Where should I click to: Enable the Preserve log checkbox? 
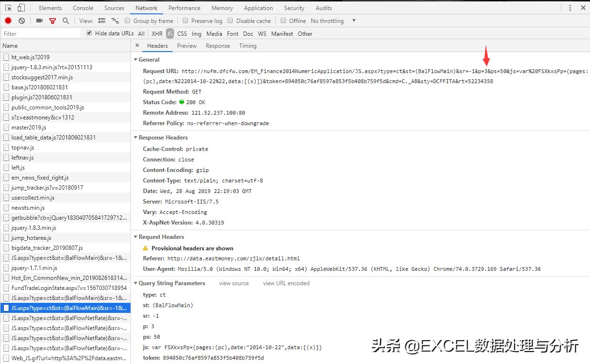[x=185, y=20]
